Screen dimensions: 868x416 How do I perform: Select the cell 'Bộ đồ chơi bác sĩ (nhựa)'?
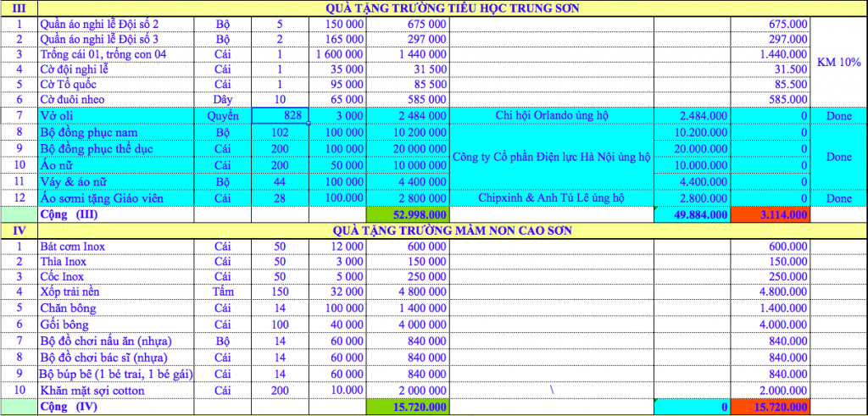[116, 358]
